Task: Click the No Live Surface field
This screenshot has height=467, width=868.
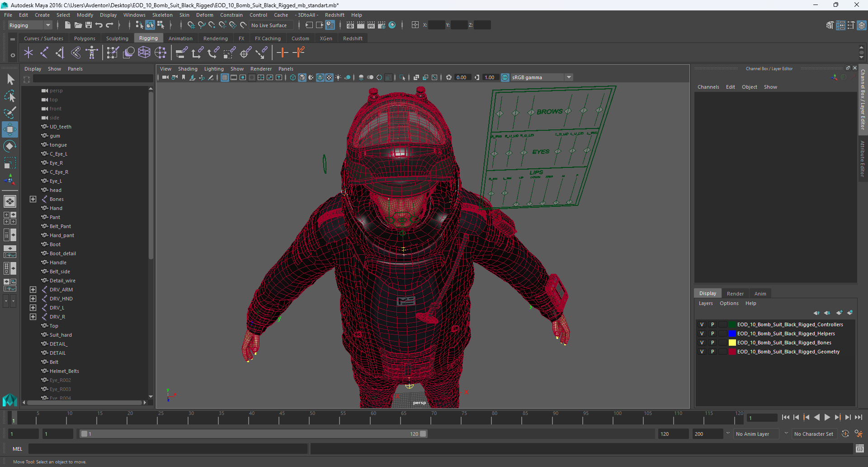Action: (x=271, y=25)
